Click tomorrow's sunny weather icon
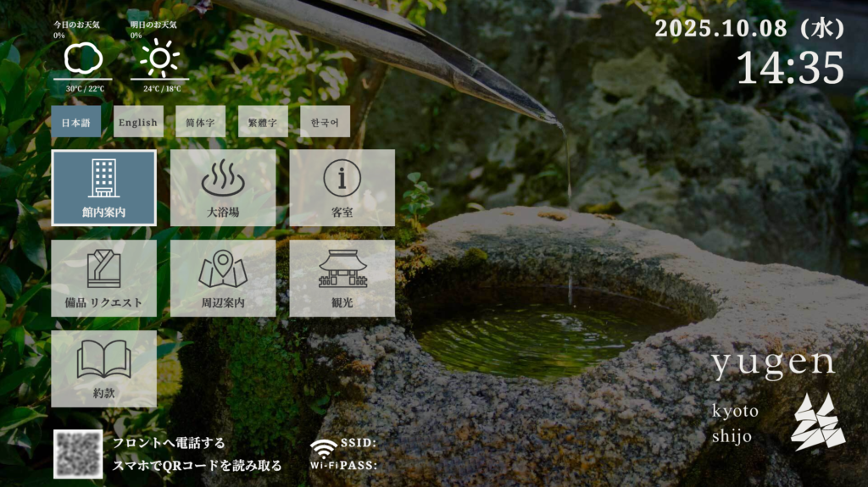Image resolution: width=868 pixels, height=487 pixels. point(159,58)
